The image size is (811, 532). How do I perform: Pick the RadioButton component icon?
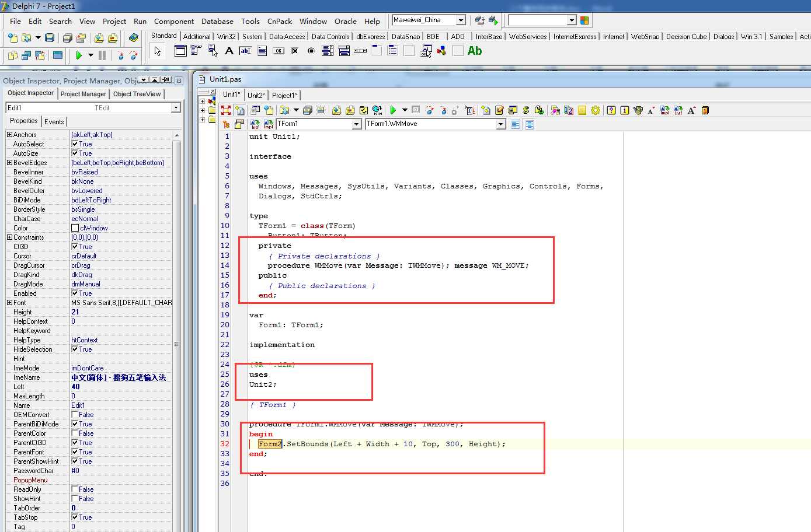point(311,51)
